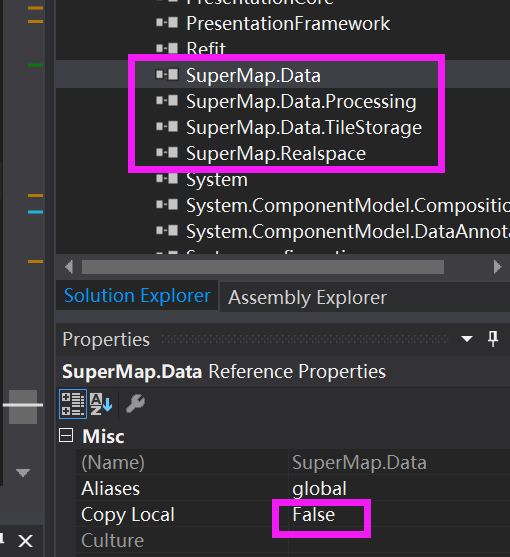Collapse the Misc category
Viewport: 510px width, 557px height.
pos(66,435)
